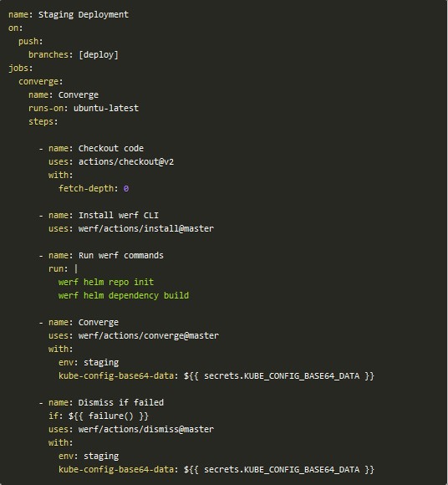Click the 'werf helm dependency build' line
Viewport: 448px width, 485px height.
pyautogui.click(x=124, y=295)
